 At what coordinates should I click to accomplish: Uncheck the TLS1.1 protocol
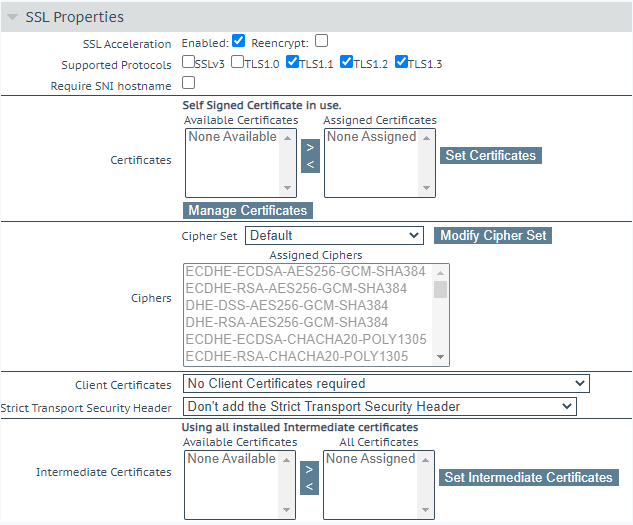click(292, 62)
